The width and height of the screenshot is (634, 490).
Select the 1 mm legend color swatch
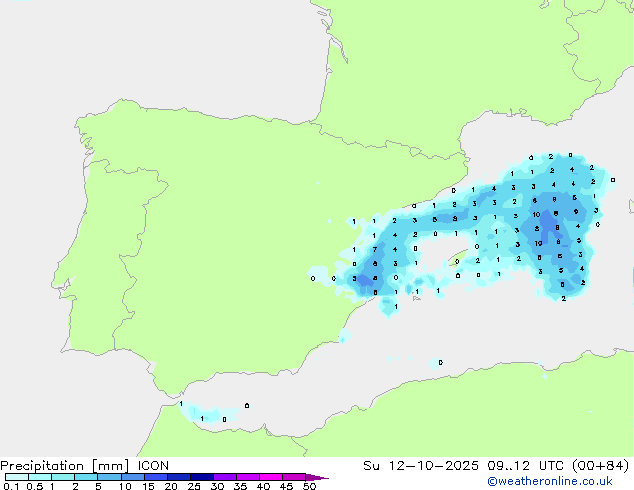63,477
